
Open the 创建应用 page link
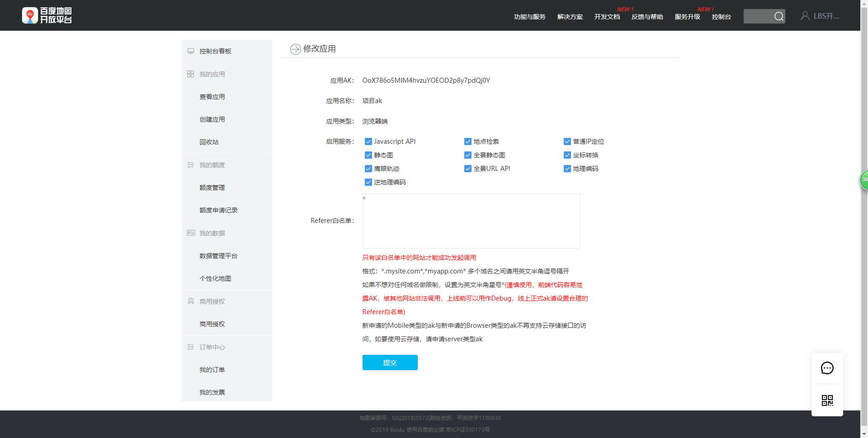tap(212, 119)
